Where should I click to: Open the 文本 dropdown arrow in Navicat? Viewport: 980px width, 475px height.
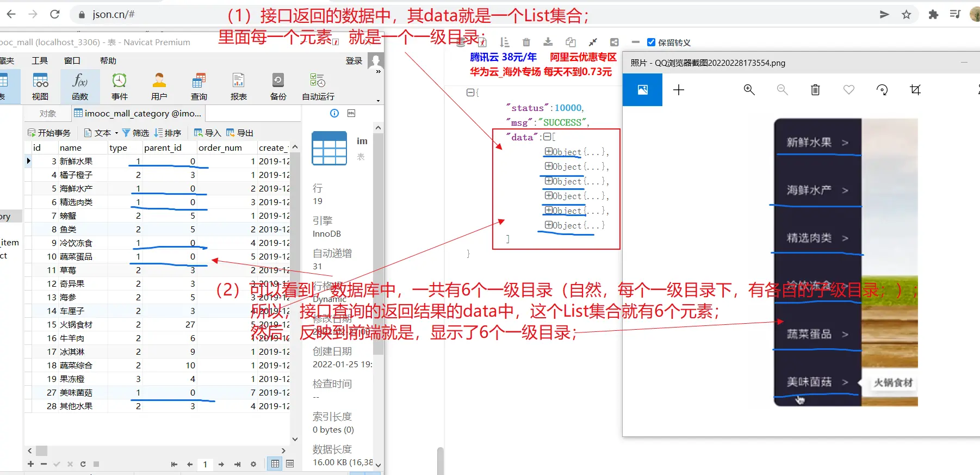point(116,133)
